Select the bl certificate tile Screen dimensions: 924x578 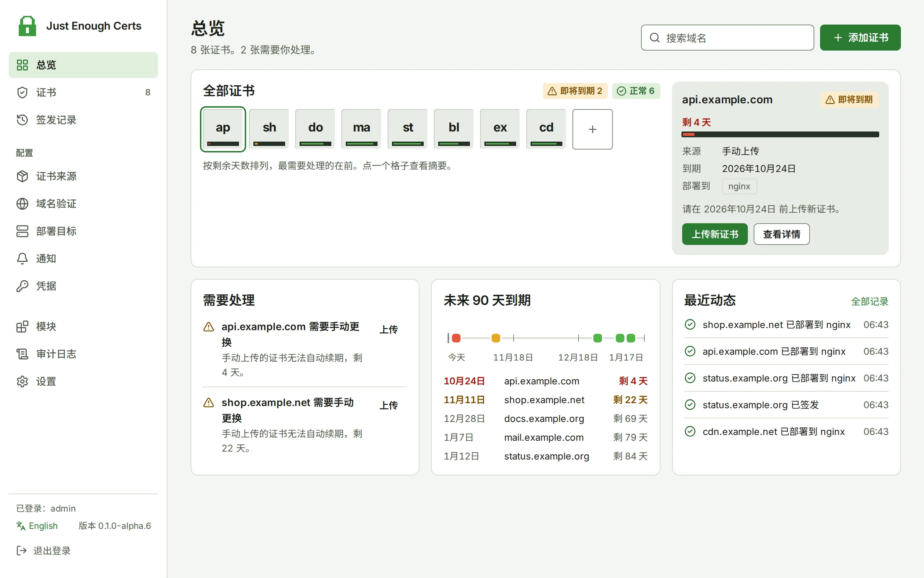(x=454, y=129)
